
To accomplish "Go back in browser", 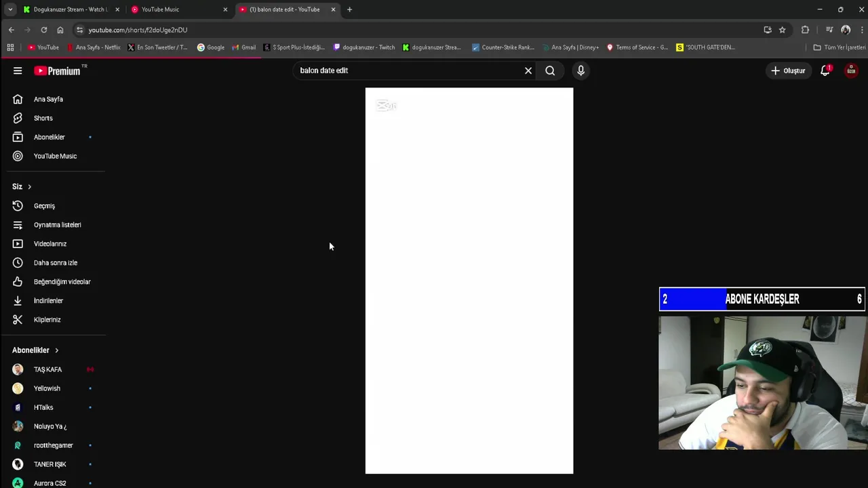I will (12, 30).
